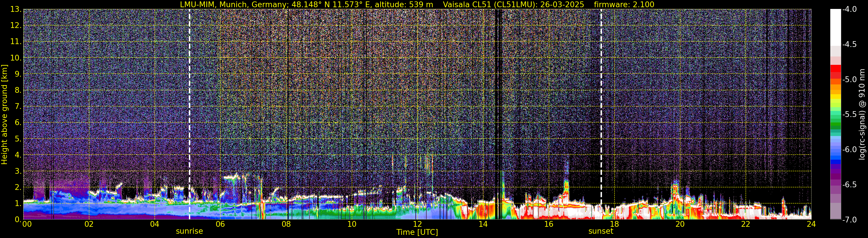Click the white dashed sunrise marker line

189,114
